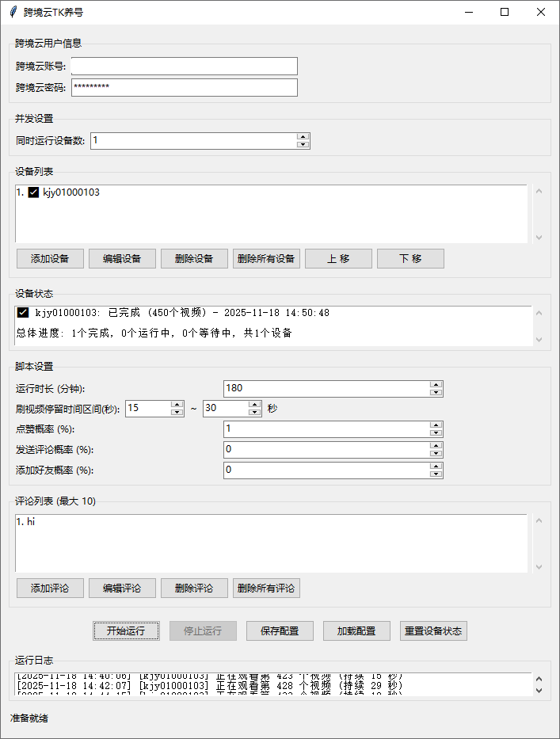Click log line about video 428
Viewport: 560px width, 739px height.
pos(210,686)
